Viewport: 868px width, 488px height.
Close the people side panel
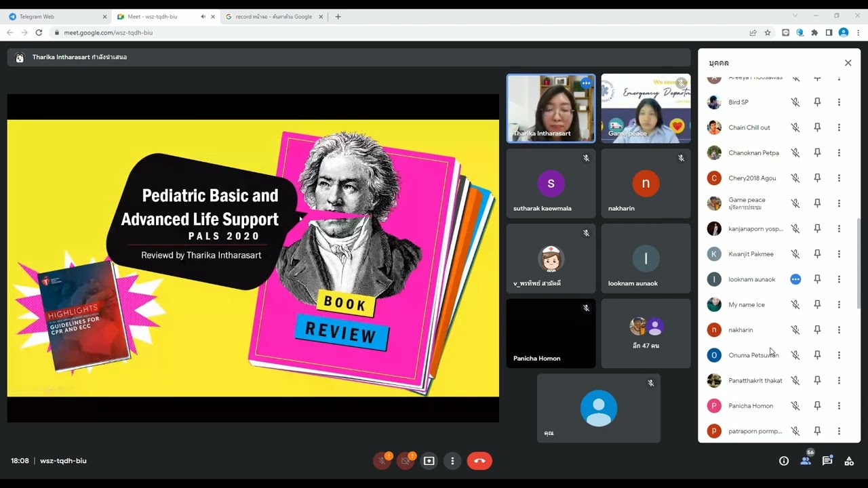848,63
